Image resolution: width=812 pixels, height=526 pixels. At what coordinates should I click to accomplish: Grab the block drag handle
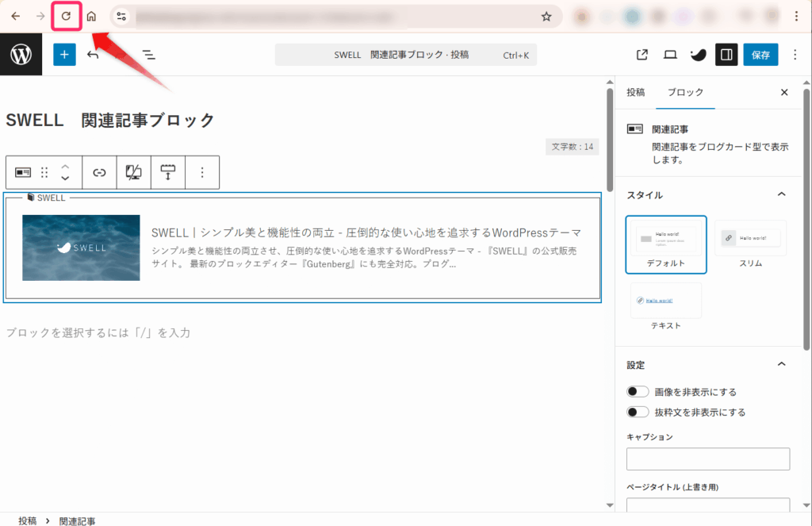coord(44,172)
